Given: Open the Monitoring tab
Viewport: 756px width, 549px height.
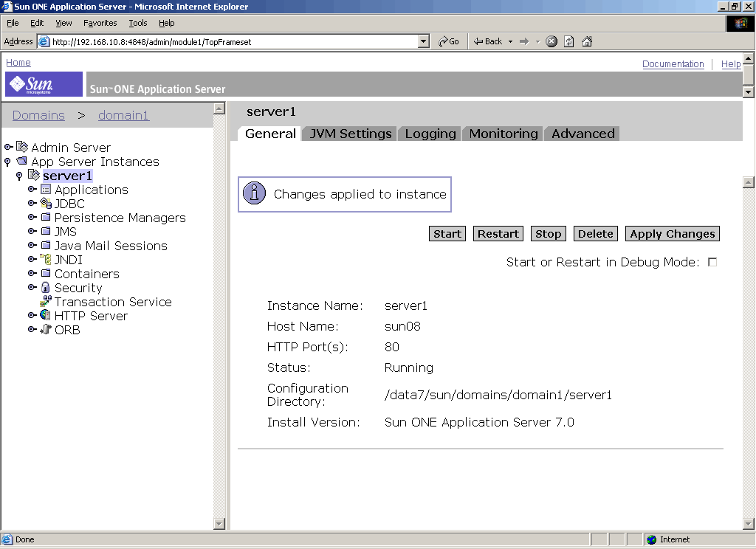Looking at the screenshot, I should tap(504, 134).
